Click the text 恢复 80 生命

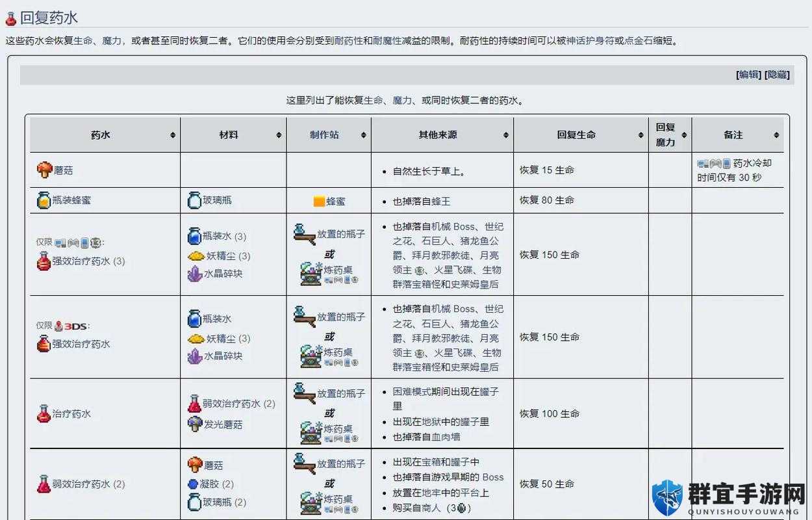pyautogui.click(x=547, y=200)
